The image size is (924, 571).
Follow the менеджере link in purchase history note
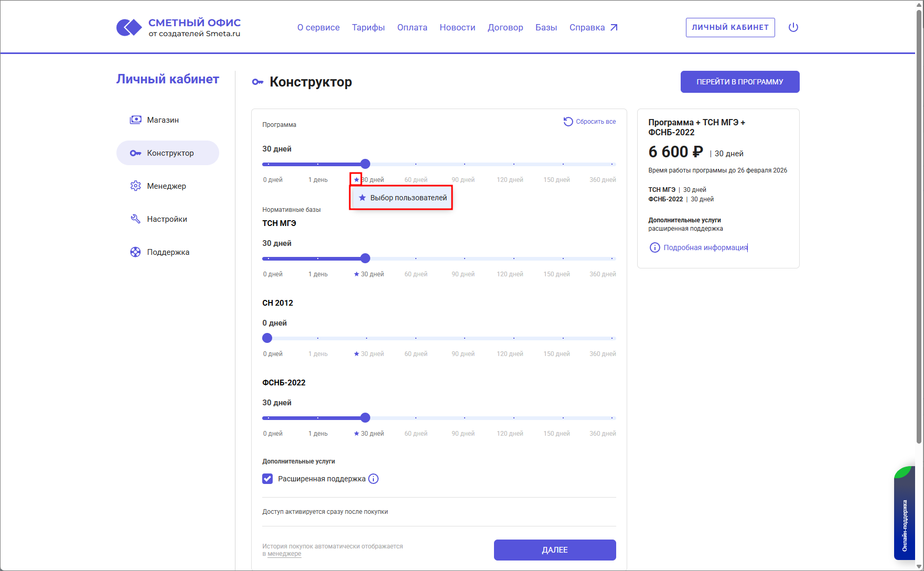click(284, 554)
